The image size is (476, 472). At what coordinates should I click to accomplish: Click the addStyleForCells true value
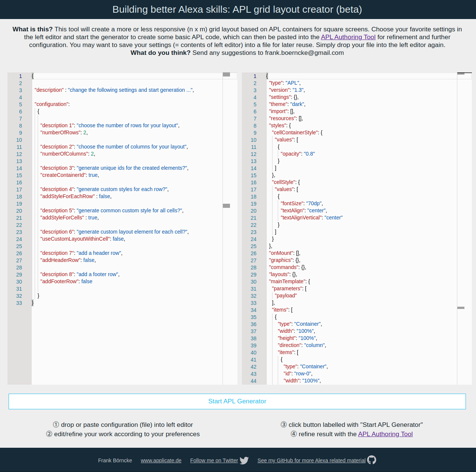(x=93, y=218)
